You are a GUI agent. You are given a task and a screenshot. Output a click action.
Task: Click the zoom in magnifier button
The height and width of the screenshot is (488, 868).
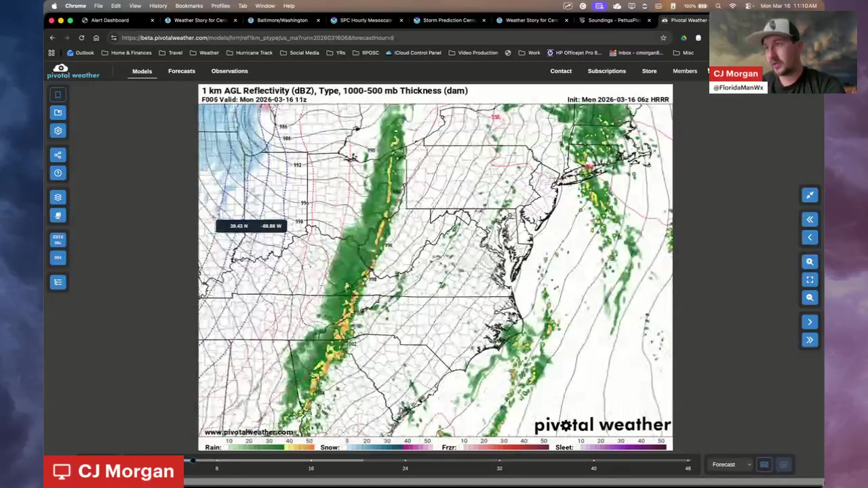point(810,262)
